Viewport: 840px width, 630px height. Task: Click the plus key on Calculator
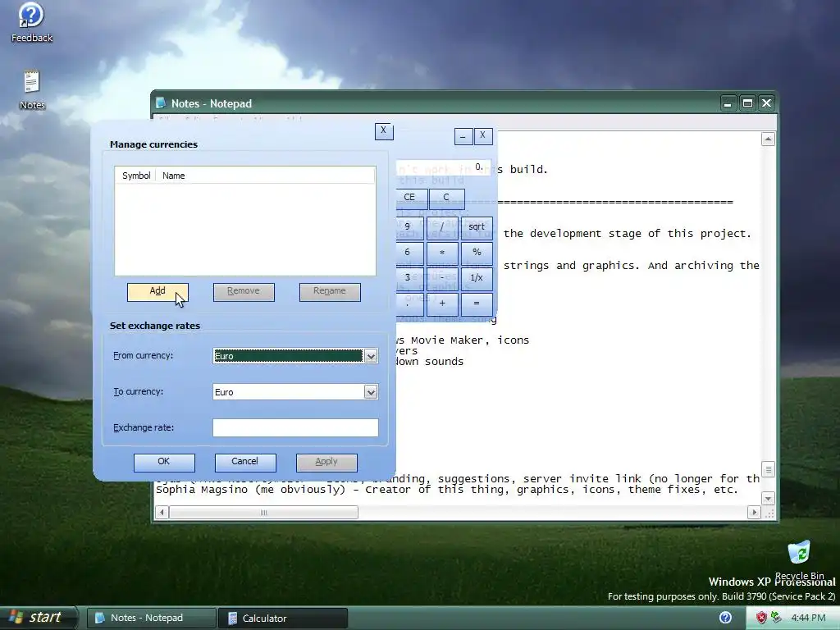tap(442, 304)
